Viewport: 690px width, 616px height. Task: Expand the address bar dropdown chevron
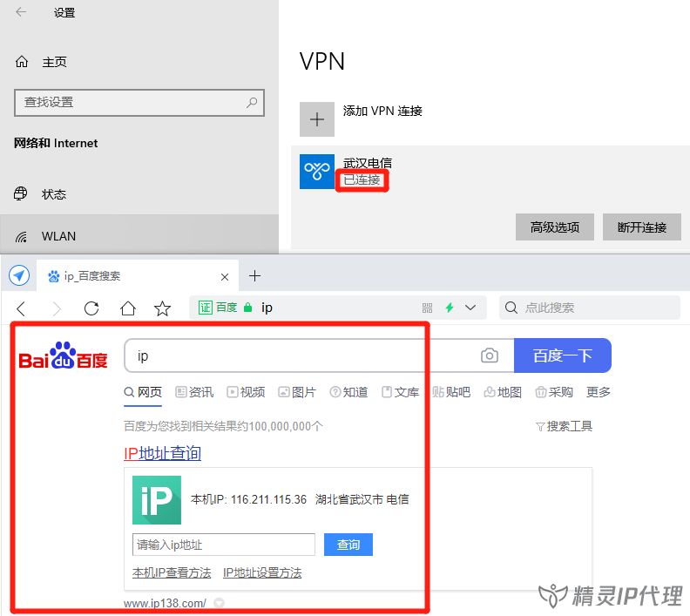(471, 308)
